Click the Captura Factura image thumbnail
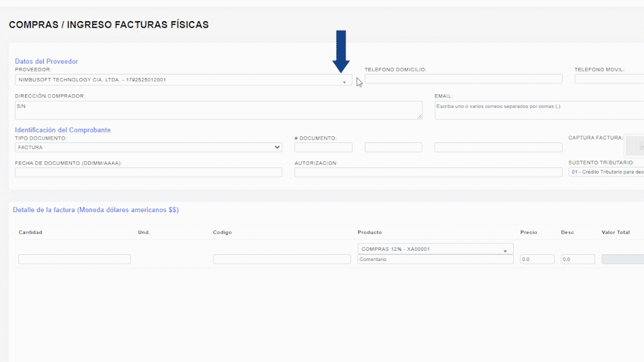 (x=635, y=145)
